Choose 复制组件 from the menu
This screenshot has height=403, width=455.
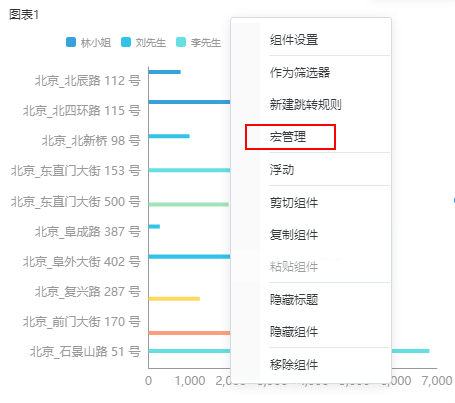click(294, 235)
